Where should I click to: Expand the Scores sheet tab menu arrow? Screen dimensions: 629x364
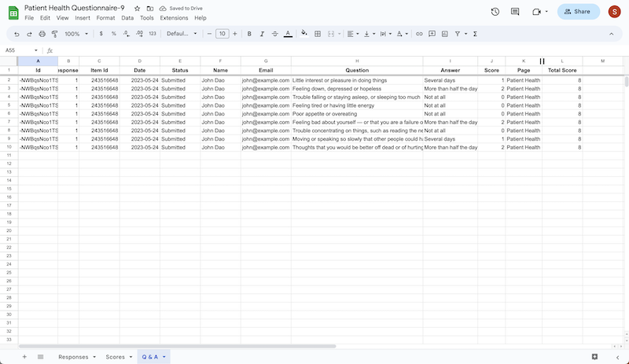(130, 357)
